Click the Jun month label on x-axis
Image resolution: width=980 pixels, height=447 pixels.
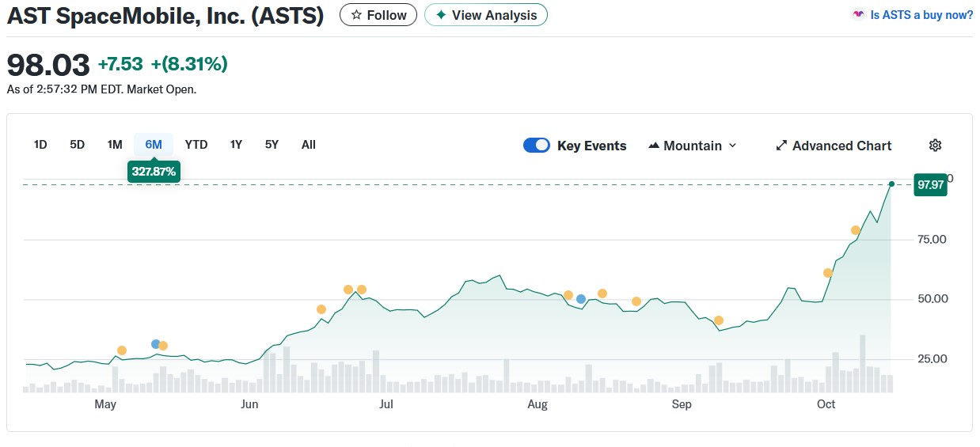tap(249, 404)
